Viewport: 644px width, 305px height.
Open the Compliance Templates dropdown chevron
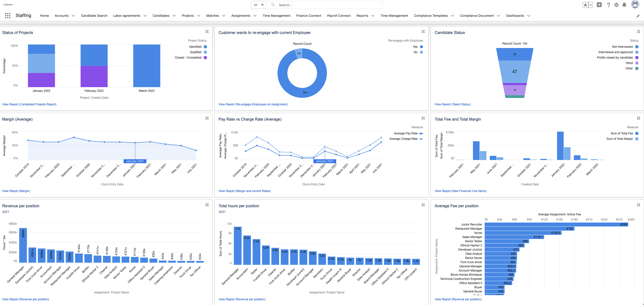pos(452,16)
